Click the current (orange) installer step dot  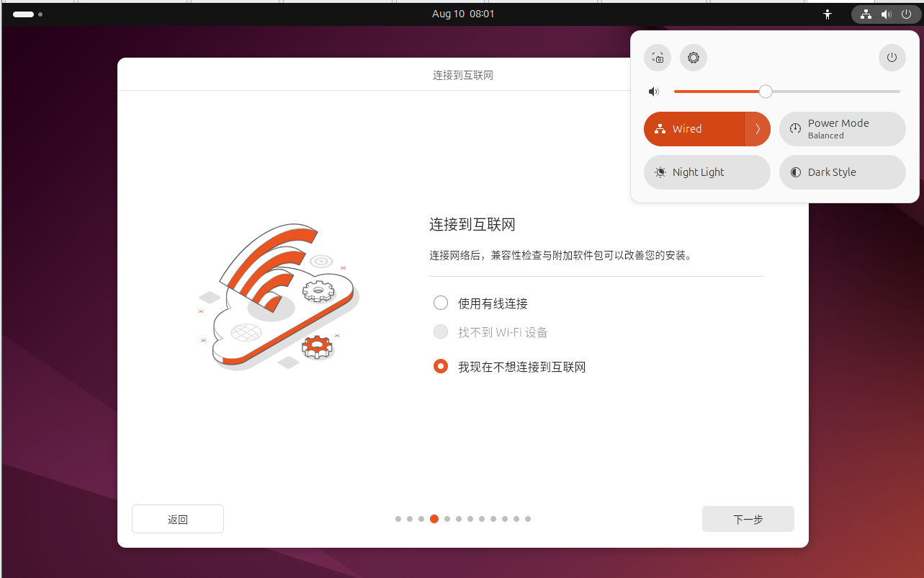pos(434,519)
